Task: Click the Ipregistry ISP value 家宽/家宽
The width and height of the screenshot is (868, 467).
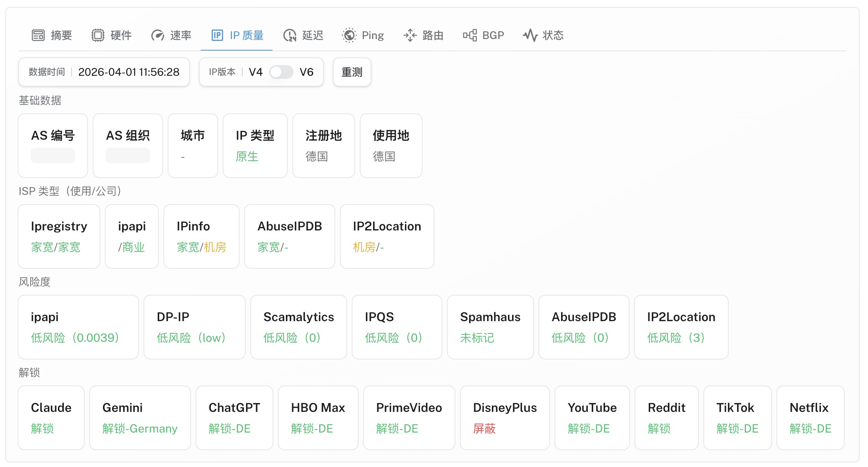Action: click(x=56, y=247)
